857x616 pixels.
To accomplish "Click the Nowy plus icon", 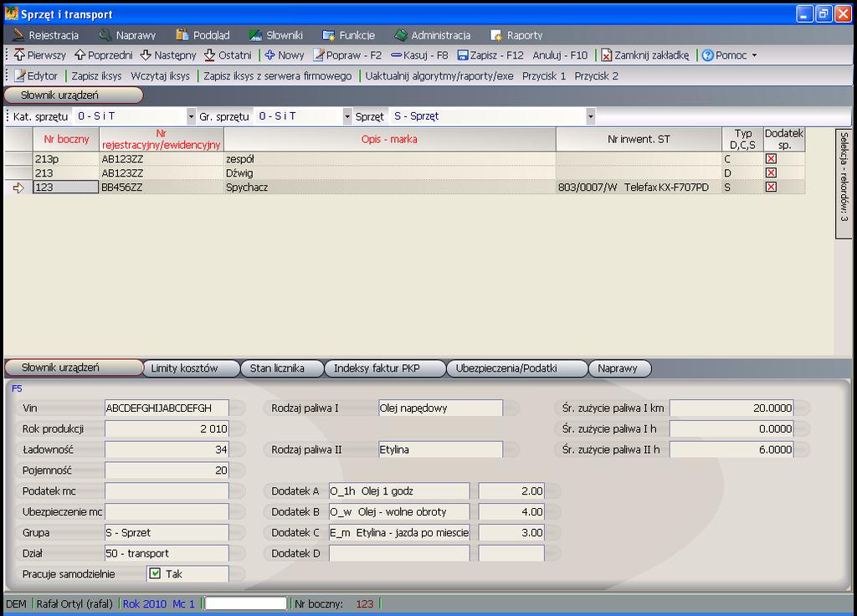I will pos(270,54).
